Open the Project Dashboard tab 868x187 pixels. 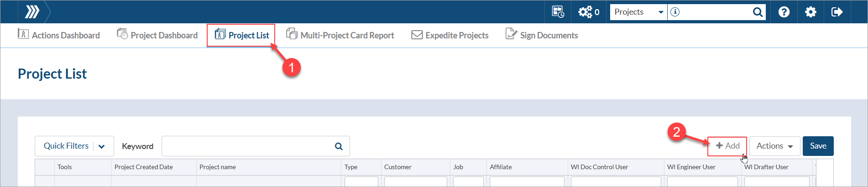[157, 35]
